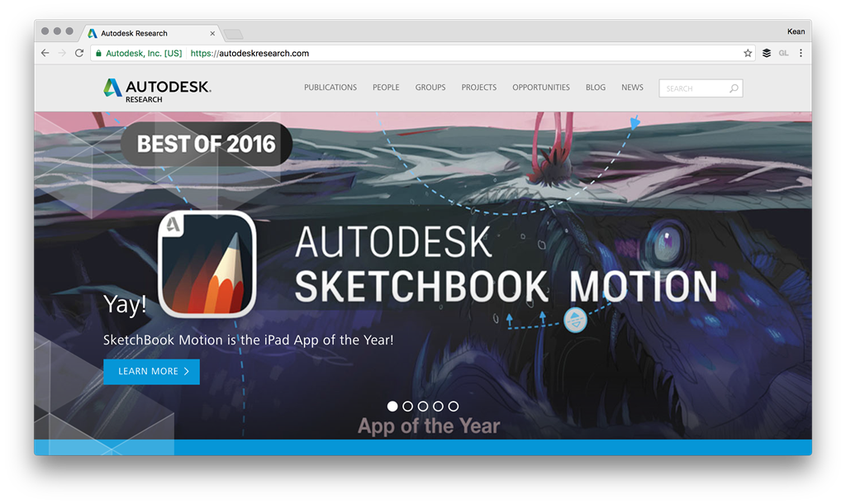The height and width of the screenshot is (504, 846).
Task: Click the SketchBook Motion app icon
Action: (x=207, y=264)
